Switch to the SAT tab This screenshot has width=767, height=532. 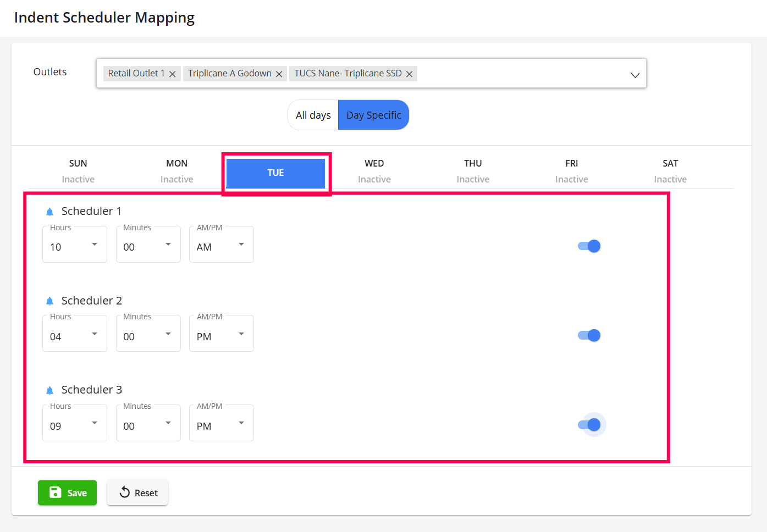(670, 171)
